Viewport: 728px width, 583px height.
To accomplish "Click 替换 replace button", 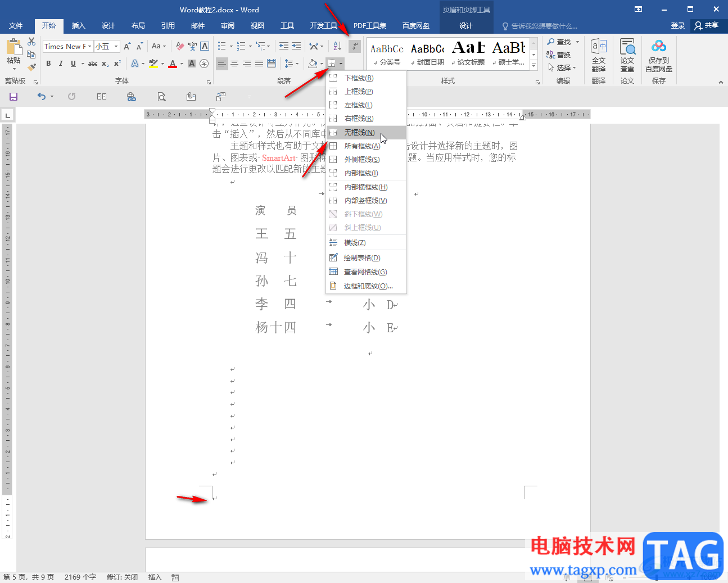I will tap(559, 55).
